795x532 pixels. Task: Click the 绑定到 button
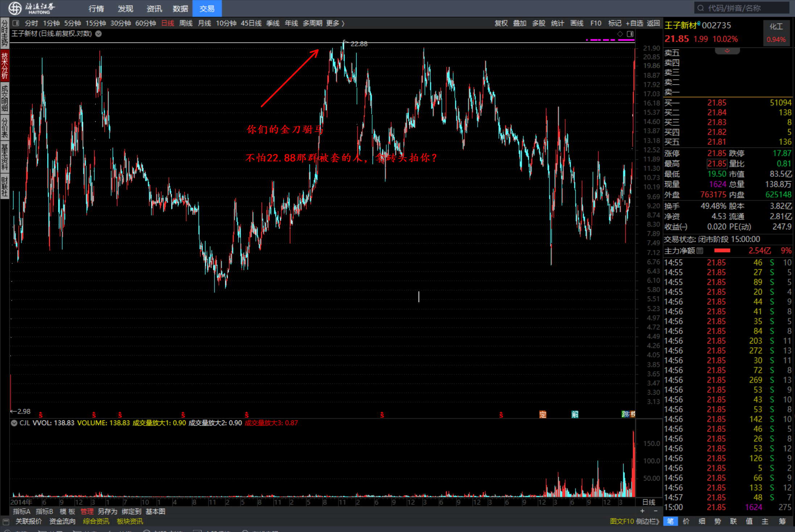pos(131,511)
